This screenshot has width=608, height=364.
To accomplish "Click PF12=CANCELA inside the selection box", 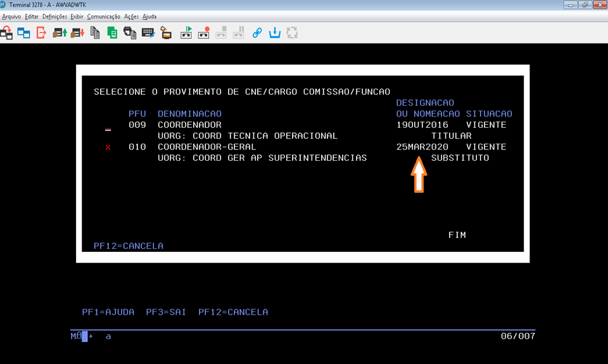I will 129,246.
